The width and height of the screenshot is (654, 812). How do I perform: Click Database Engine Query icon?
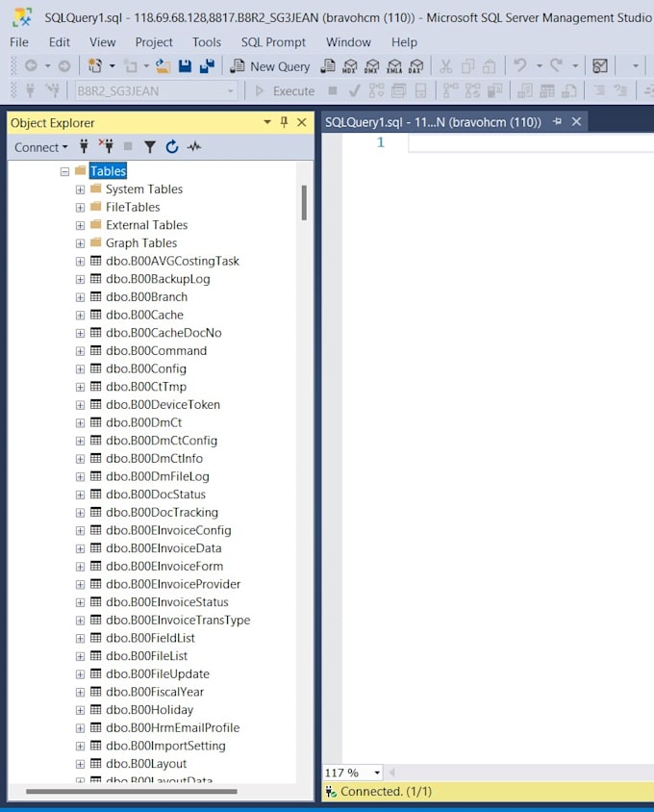point(328,66)
